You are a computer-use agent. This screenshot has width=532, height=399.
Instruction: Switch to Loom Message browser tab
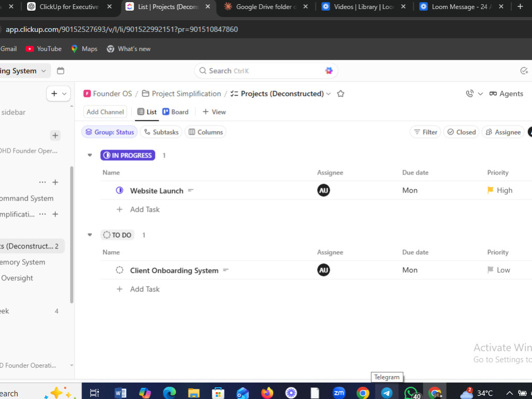pos(462,7)
